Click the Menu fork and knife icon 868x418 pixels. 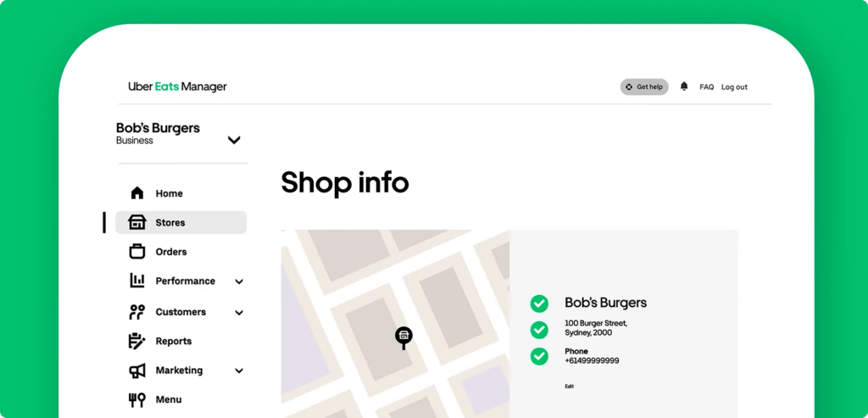pyautogui.click(x=136, y=399)
